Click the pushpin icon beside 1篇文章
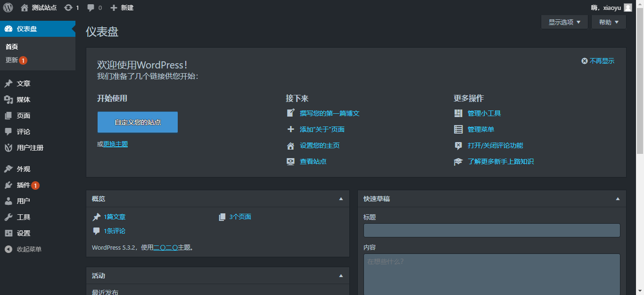 coord(96,217)
